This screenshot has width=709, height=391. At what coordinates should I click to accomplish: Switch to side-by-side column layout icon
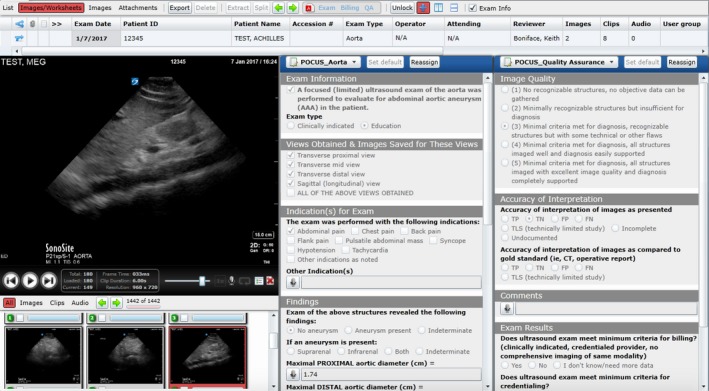tap(439, 8)
